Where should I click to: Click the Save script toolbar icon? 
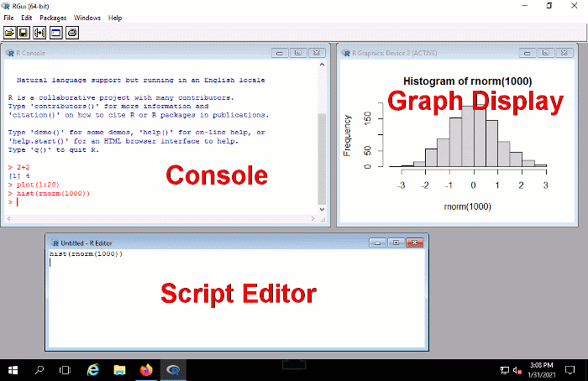(24, 33)
